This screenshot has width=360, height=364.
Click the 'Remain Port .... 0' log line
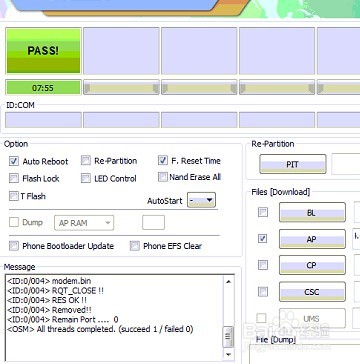63,320
